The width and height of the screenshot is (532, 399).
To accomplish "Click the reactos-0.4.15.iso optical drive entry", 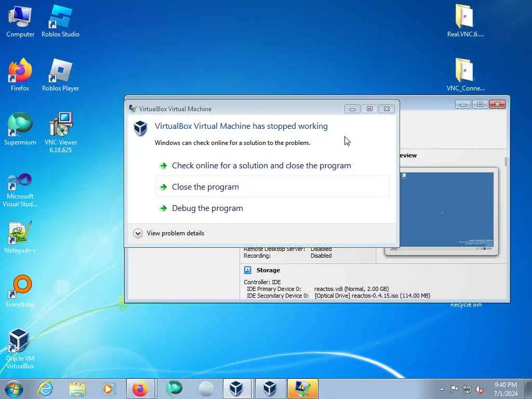I will pyautogui.click(x=372, y=296).
